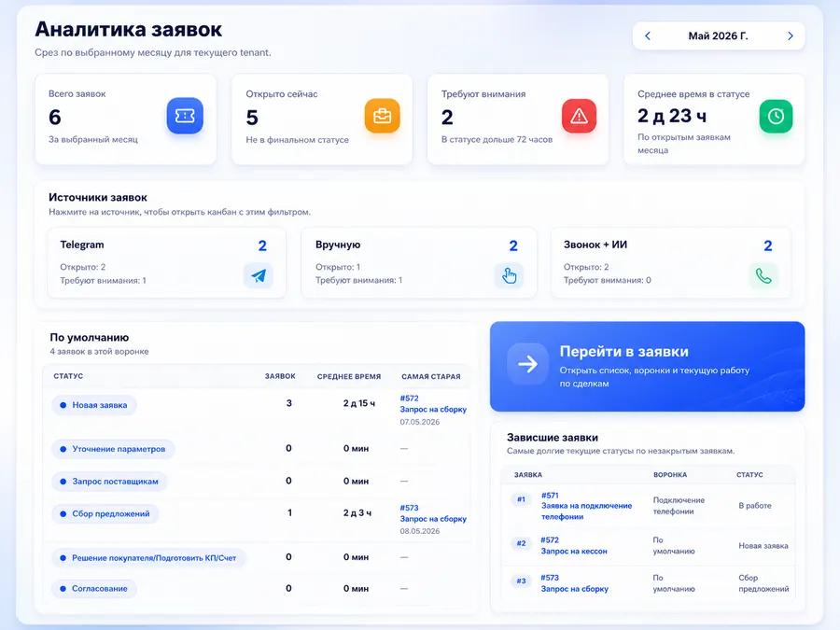Open stuck request #572 Запрос на кессон
This screenshot has width=840, height=630.
(x=574, y=545)
